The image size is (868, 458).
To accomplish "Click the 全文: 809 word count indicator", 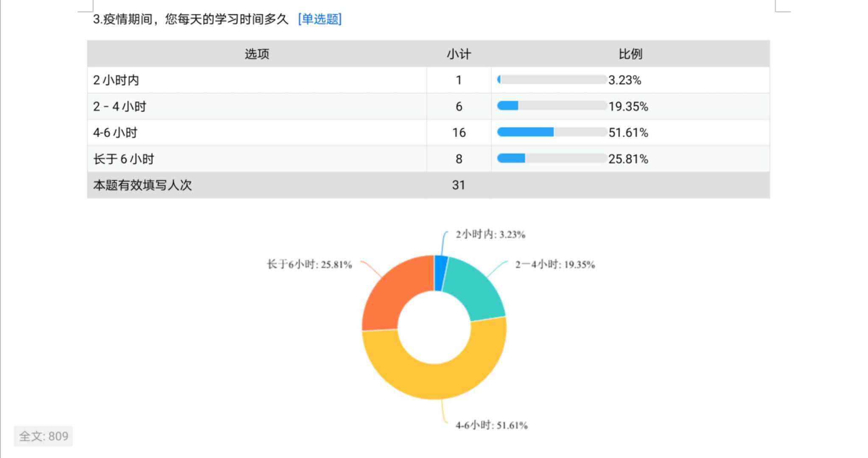I will [44, 437].
